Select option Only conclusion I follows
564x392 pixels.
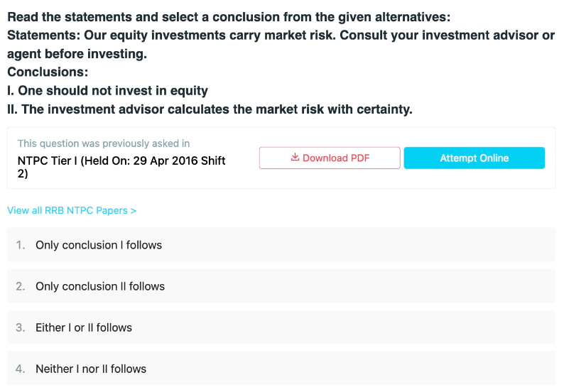click(281, 245)
